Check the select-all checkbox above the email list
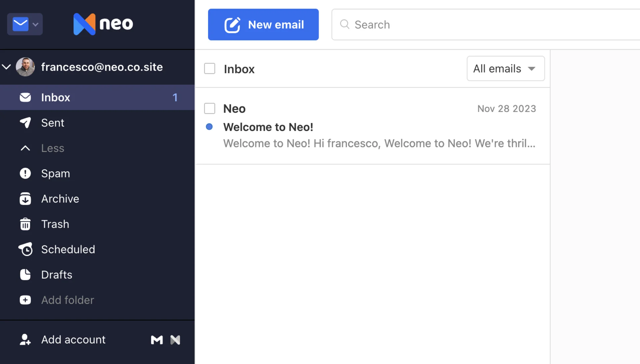The height and width of the screenshot is (364, 640). point(210,68)
